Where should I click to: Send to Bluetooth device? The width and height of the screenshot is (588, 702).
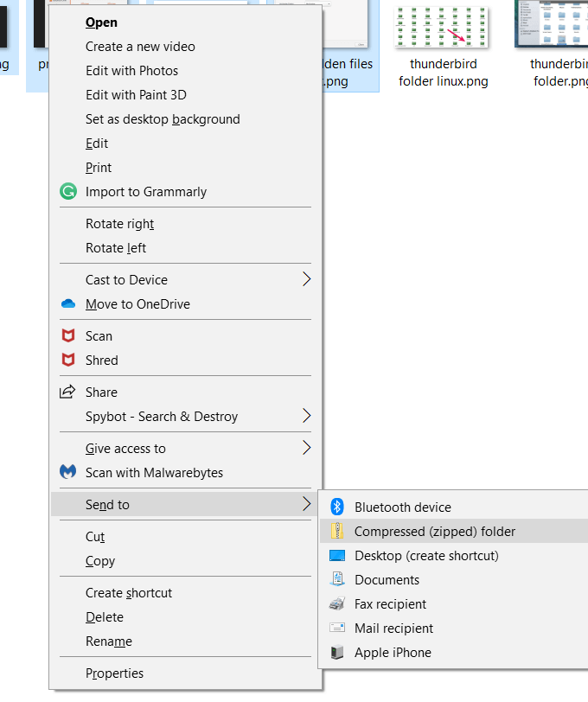pos(454,507)
